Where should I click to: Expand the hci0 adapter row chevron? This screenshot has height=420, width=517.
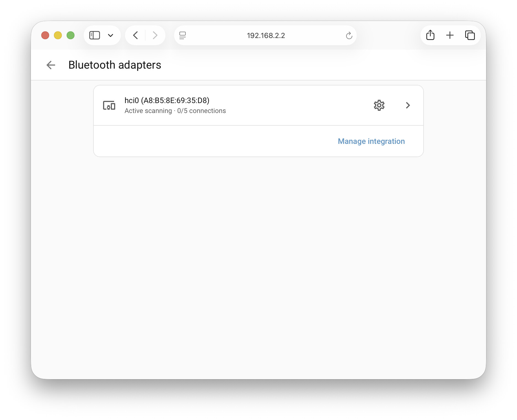tap(408, 105)
